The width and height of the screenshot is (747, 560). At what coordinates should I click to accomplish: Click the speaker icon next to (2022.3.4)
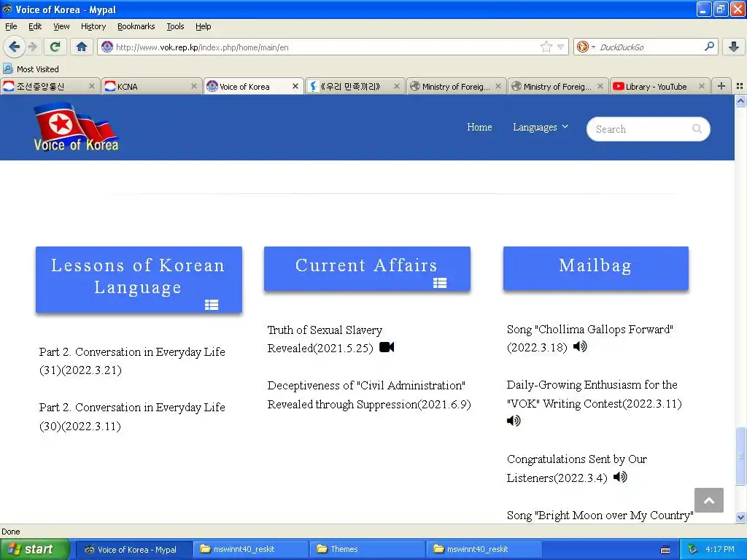(x=620, y=477)
